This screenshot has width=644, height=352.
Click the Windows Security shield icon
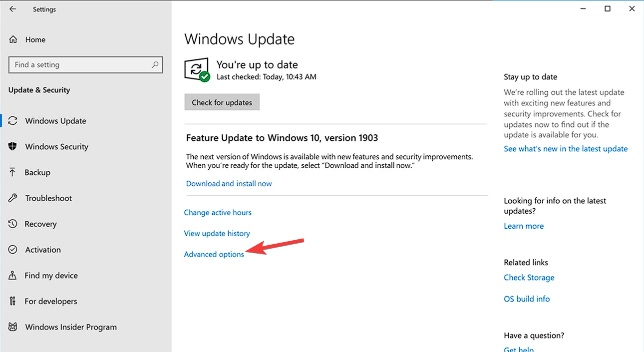pos(13,146)
